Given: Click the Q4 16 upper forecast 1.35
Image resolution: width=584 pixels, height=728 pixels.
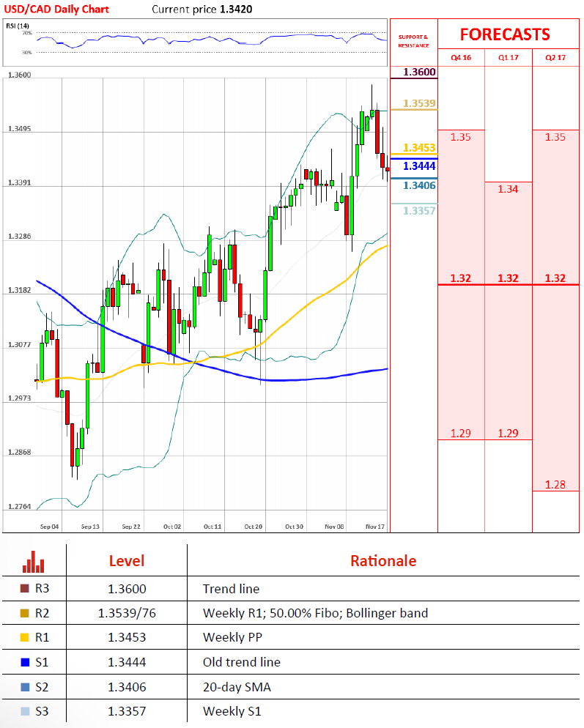Looking at the screenshot, I should tap(460, 137).
